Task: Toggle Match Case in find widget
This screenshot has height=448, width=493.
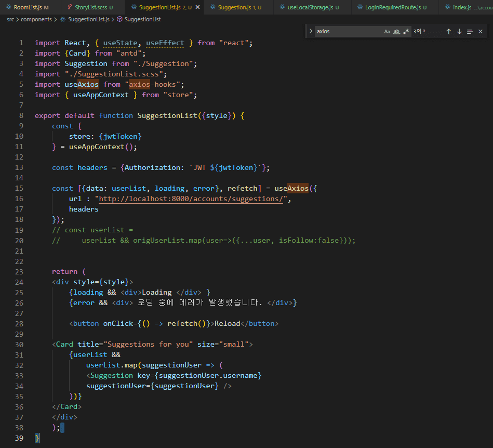Action: pyautogui.click(x=387, y=32)
